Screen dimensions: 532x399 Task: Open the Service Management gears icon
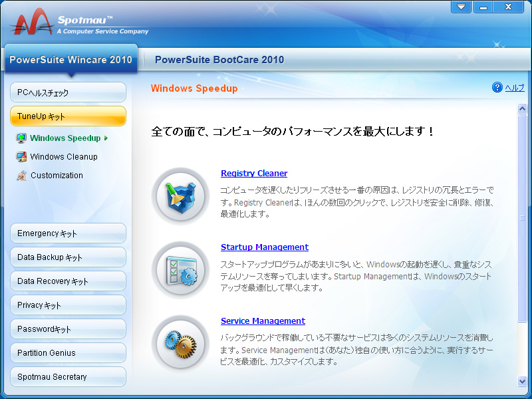pos(180,344)
